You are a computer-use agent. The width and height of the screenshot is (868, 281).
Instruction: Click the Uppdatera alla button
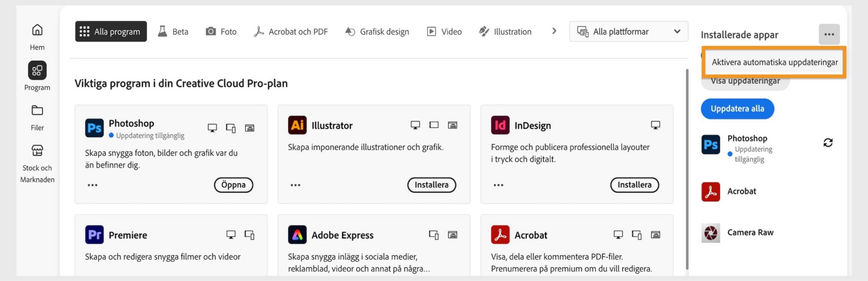point(737,109)
